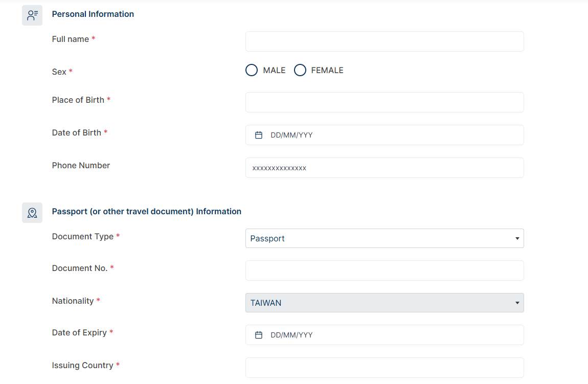Click inside the Document No. field
Image resolution: width=588 pixels, height=384 pixels.
pyautogui.click(x=385, y=270)
